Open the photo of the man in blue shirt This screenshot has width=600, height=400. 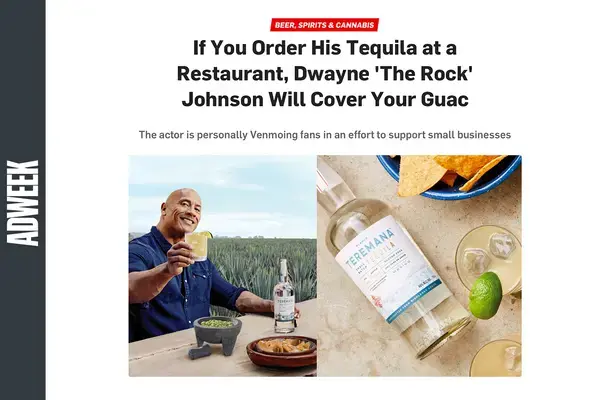click(x=223, y=266)
